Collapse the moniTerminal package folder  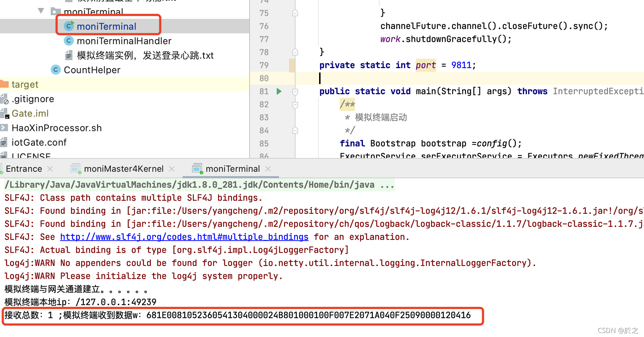point(41,11)
